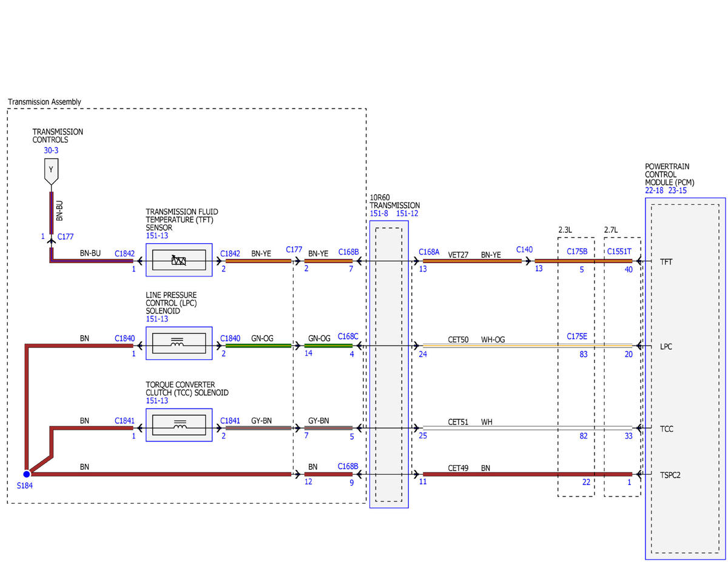Follow the 22-18 reference under PCM

pyautogui.click(x=655, y=190)
